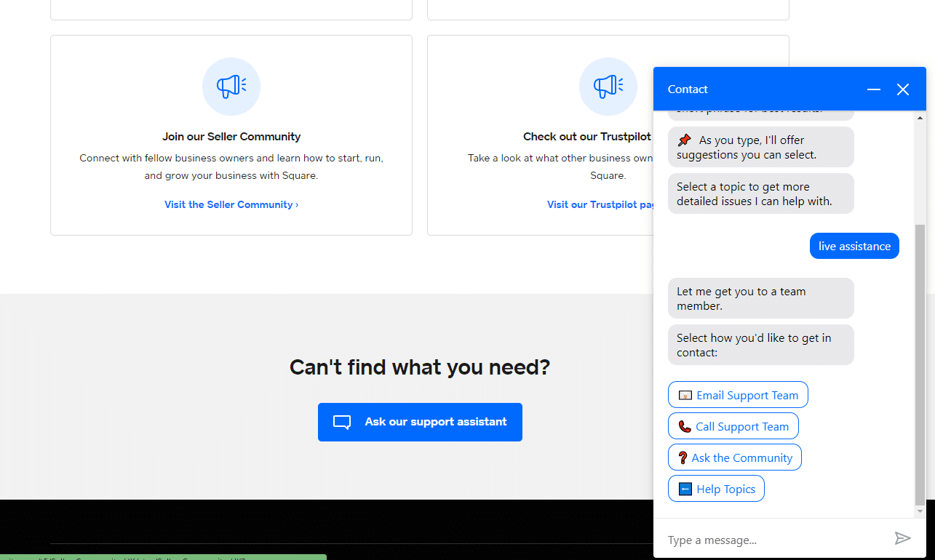935x560 pixels.
Task: Click the 'Check out our Trustpilot' heading
Action: [587, 137]
